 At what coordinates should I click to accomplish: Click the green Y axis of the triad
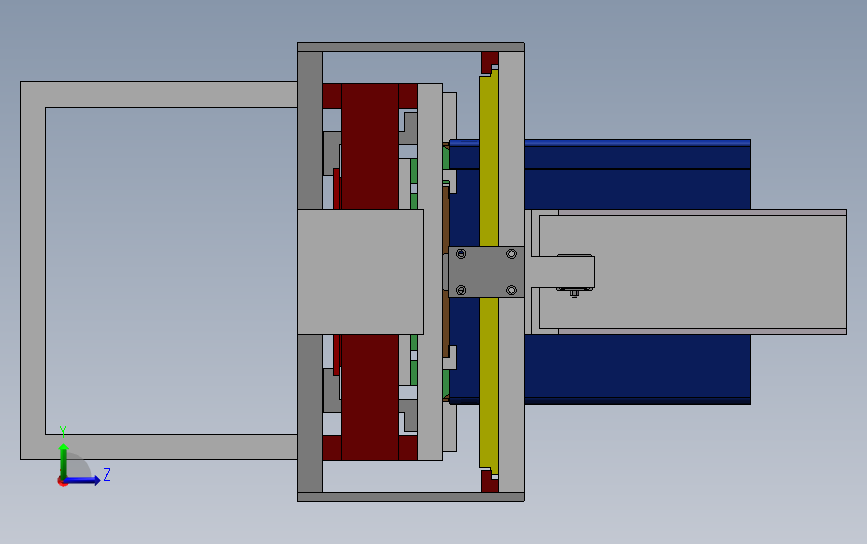point(63,460)
